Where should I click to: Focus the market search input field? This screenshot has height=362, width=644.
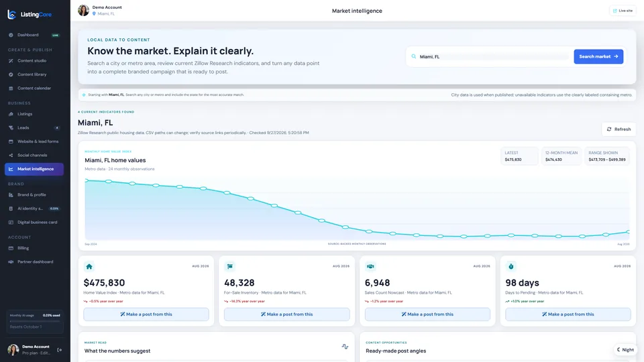[x=494, y=56]
